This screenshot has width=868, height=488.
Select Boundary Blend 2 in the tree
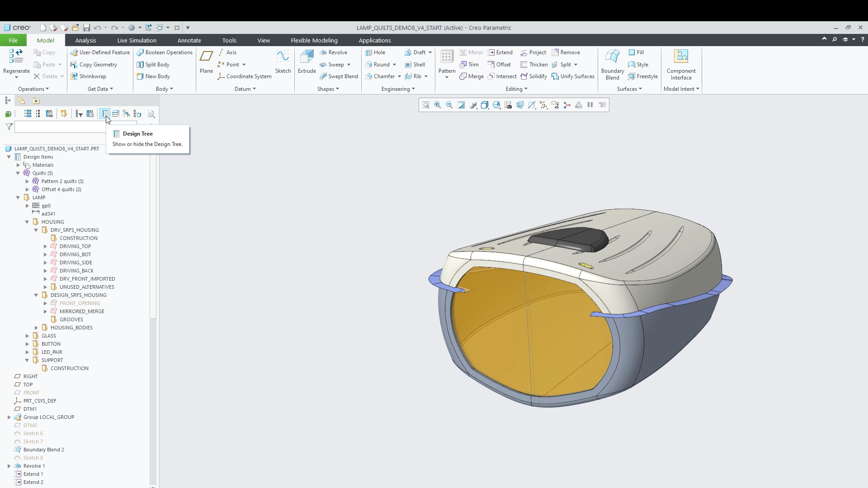coord(43,450)
